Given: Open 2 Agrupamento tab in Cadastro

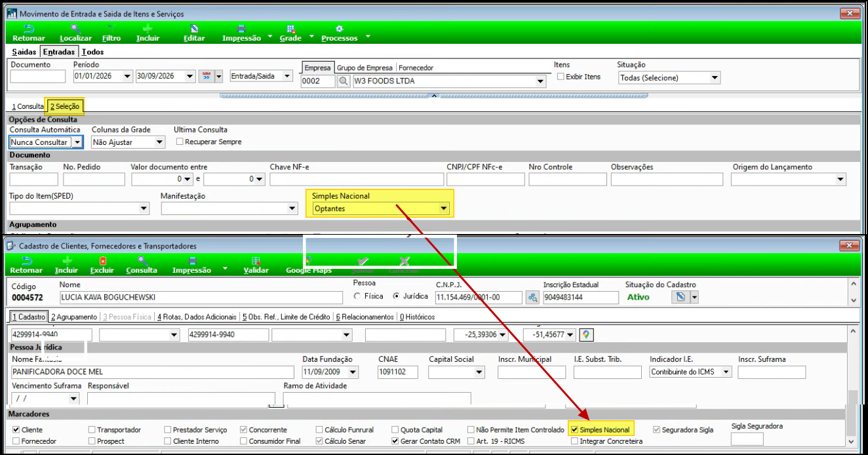Looking at the screenshot, I should coord(74,317).
